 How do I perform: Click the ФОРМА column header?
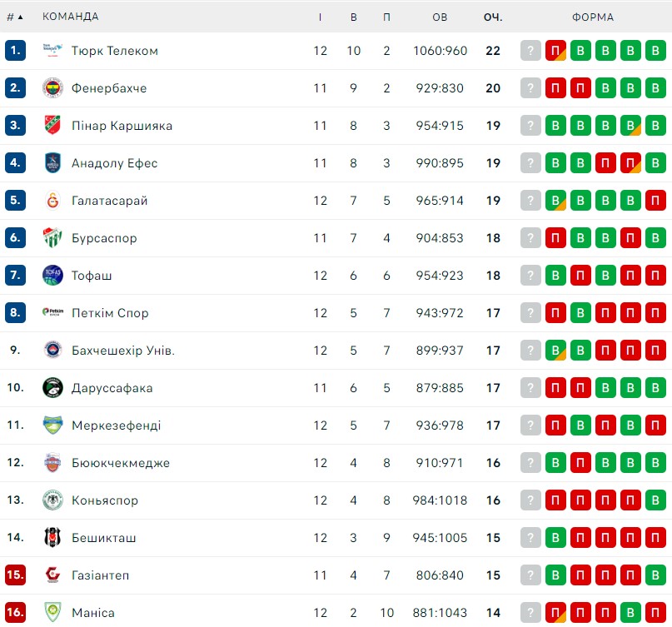593,17
